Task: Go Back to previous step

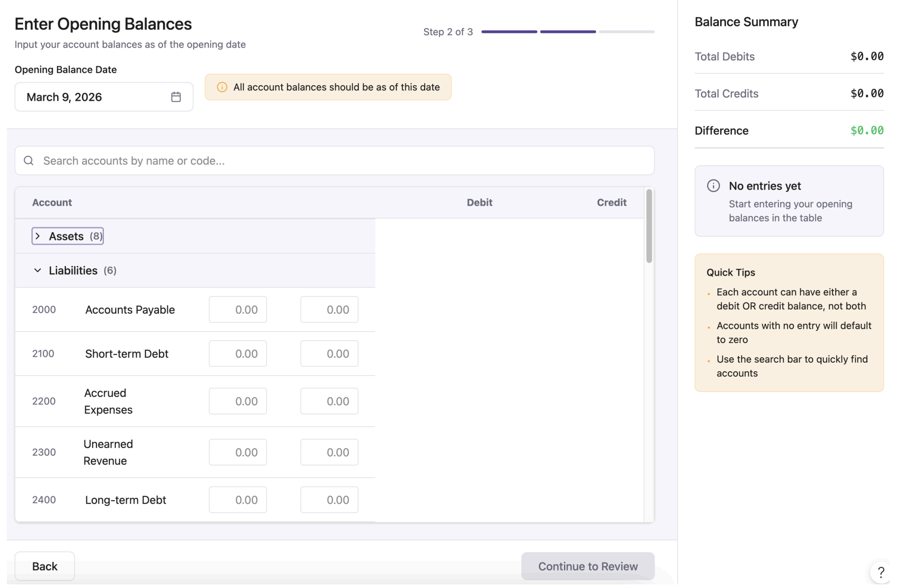Action: (45, 566)
